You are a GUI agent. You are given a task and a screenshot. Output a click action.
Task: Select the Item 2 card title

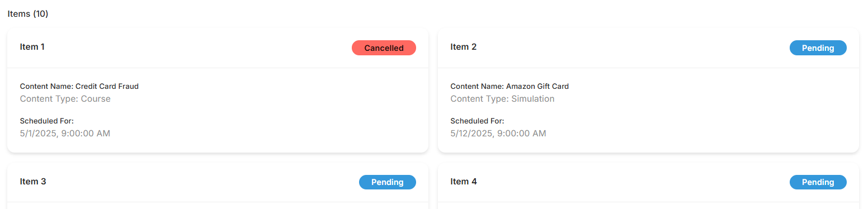[x=464, y=47]
